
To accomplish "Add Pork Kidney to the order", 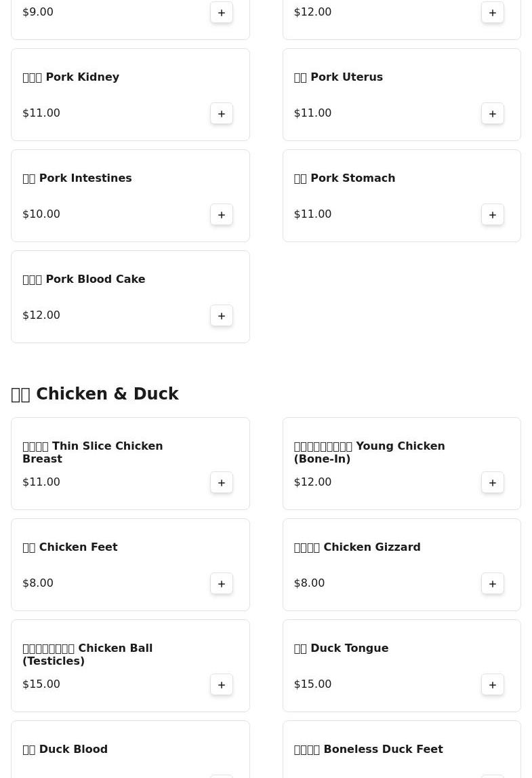I will pos(222,113).
